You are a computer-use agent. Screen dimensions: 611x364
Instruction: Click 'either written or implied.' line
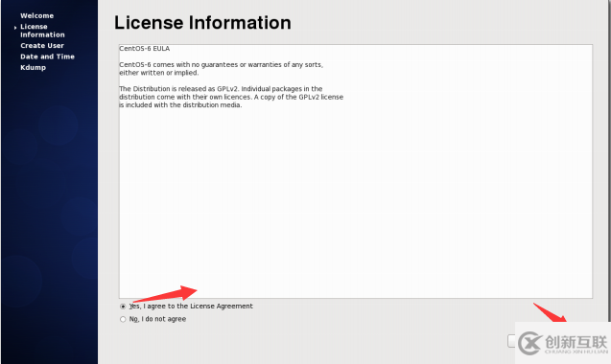[158, 73]
